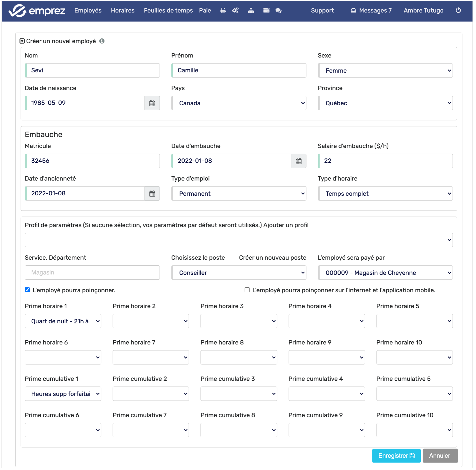
Task: Click the org chart hierarchy icon
Action: (x=251, y=10)
